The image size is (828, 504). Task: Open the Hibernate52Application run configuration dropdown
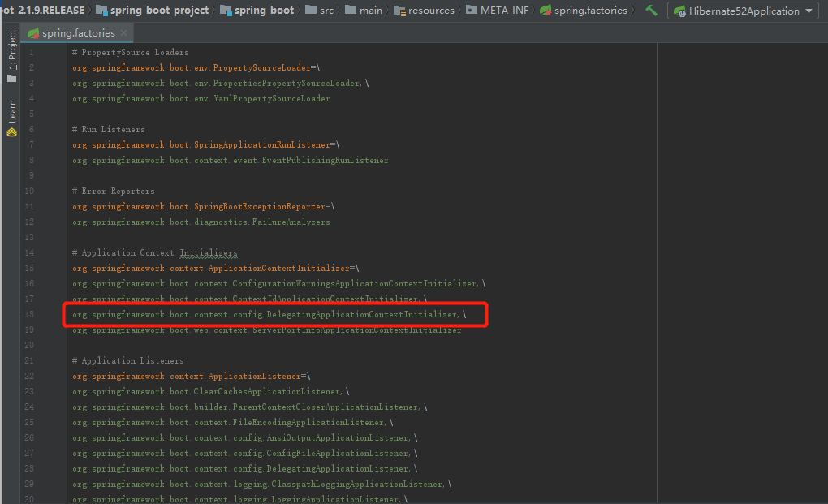[743, 11]
